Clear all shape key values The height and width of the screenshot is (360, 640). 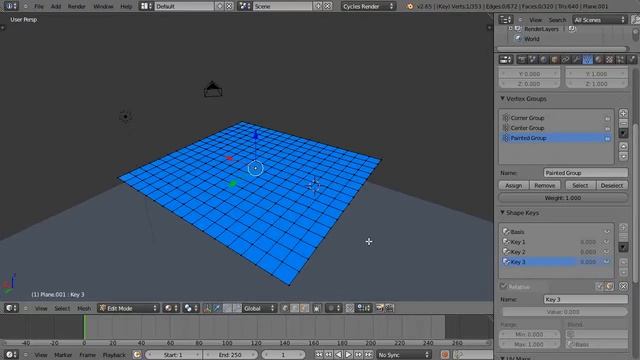[x=623, y=287]
